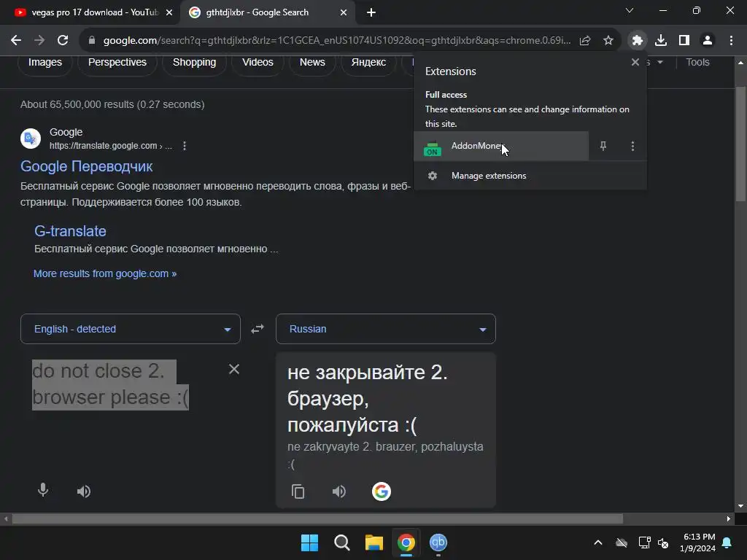This screenshot has width=747, height=560.
Task: Click the horizontal page scrollbar
Action: 317,518
